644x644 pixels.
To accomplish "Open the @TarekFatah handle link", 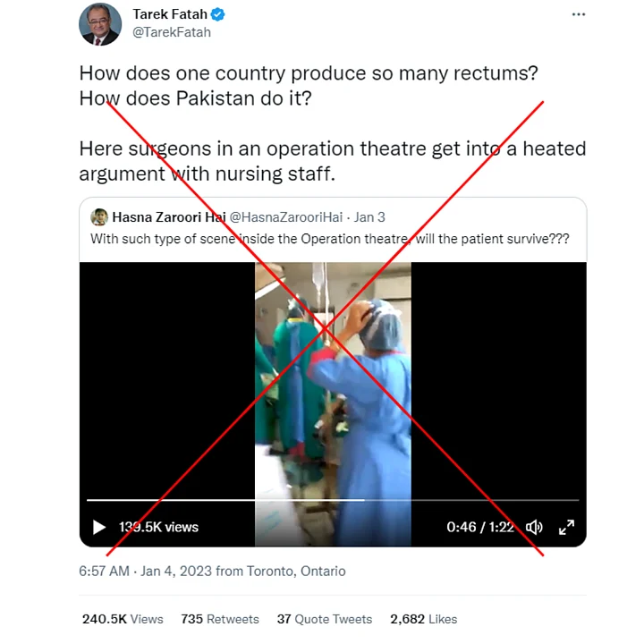I will click(x=172, y=32).
